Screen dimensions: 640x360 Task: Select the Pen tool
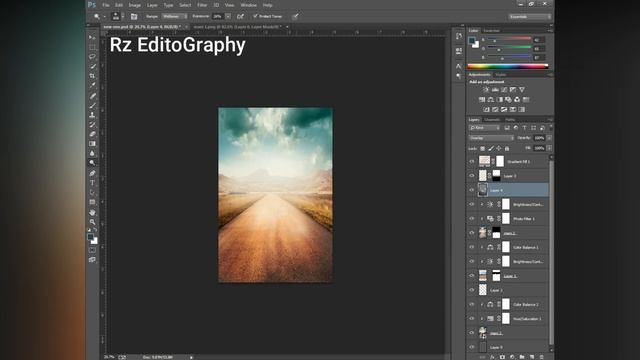[92, 173]
